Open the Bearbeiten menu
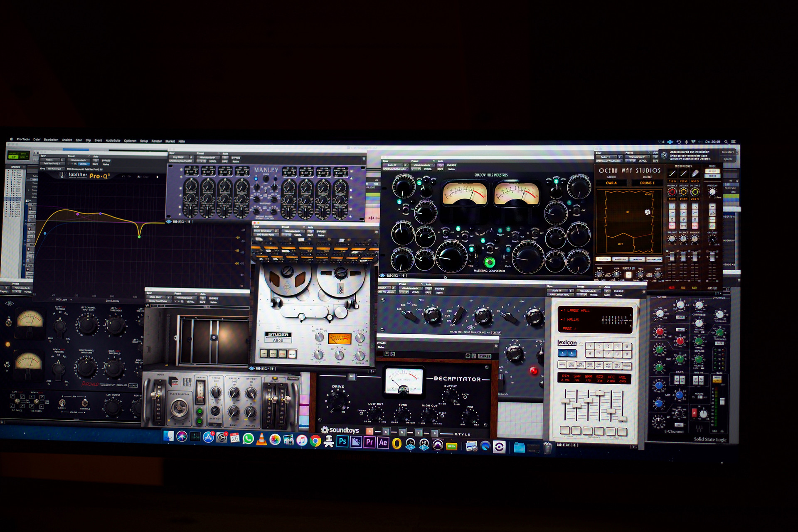Screen dimensions: 798x532 pos(51,140)
